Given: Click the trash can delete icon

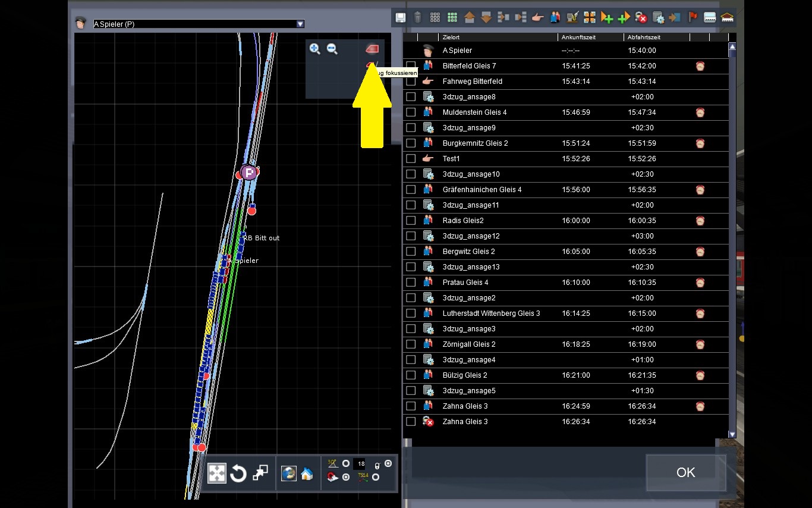Looking at the screenshot, I should click(418, 17).
